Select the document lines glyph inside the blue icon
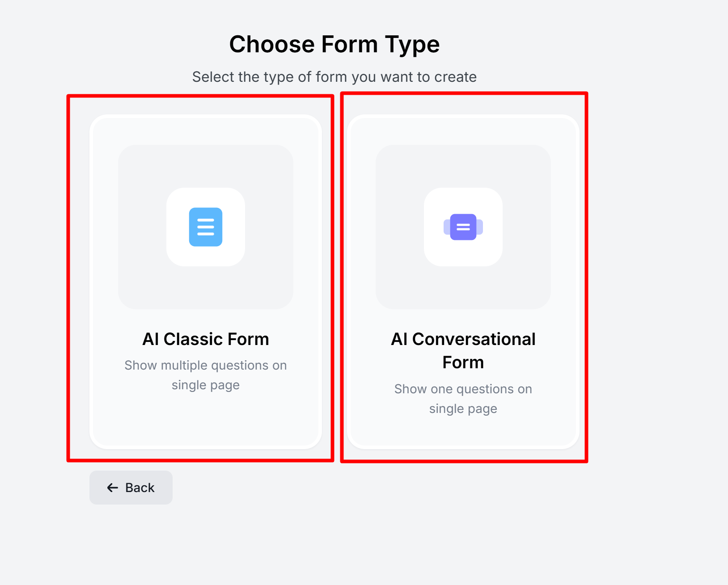 pyautogui.click(x=205, y=227)
